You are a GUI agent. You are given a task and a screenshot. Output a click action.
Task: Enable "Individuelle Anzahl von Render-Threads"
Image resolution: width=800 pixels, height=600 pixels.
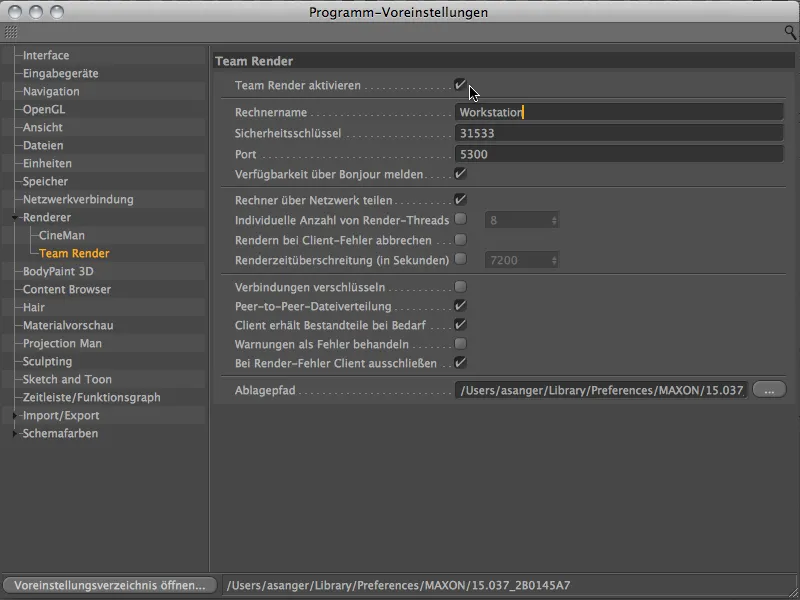click(460, 219)
